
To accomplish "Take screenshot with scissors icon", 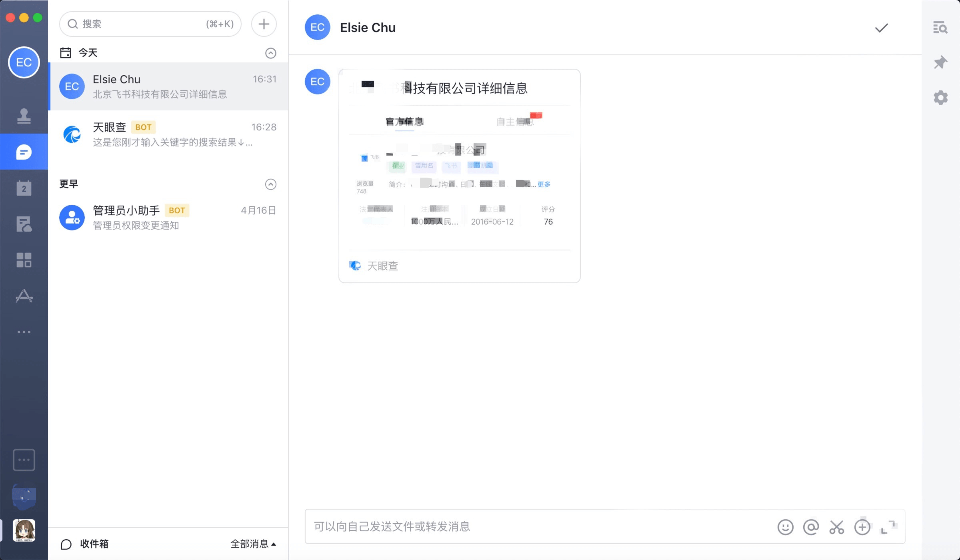I will (836, 527).
